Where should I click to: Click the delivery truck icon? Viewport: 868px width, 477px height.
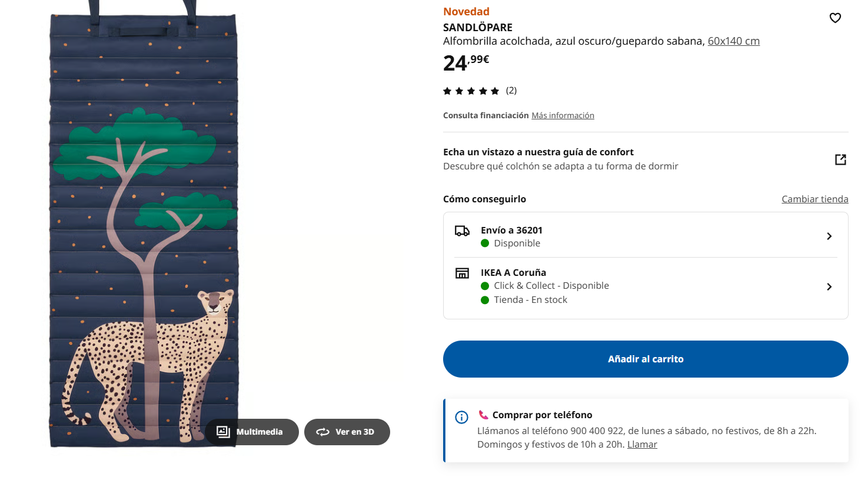coord(462,231)
